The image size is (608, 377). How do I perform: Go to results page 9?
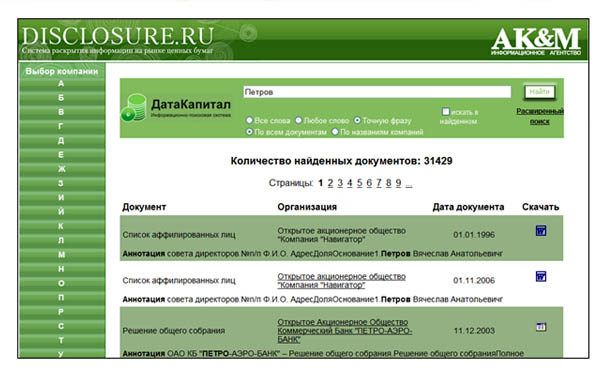(398, 183)
